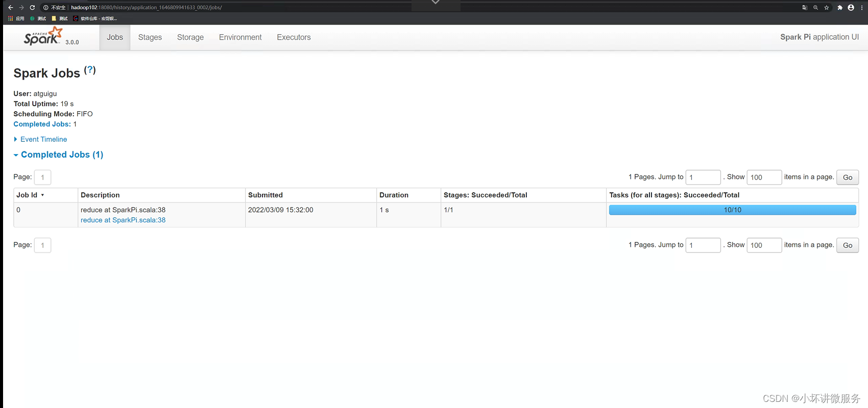Open the Spark Jobs help question mark

click(90, 70)
